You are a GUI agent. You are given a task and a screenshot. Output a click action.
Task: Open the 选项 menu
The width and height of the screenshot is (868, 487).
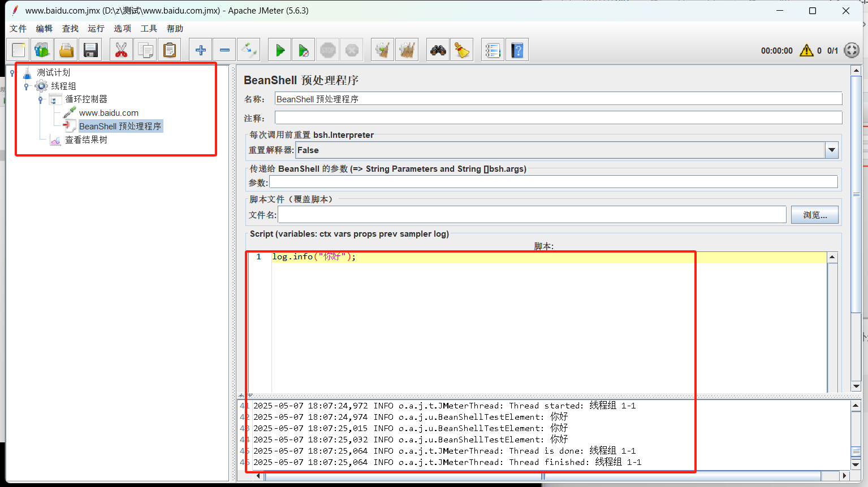point(122,29)
